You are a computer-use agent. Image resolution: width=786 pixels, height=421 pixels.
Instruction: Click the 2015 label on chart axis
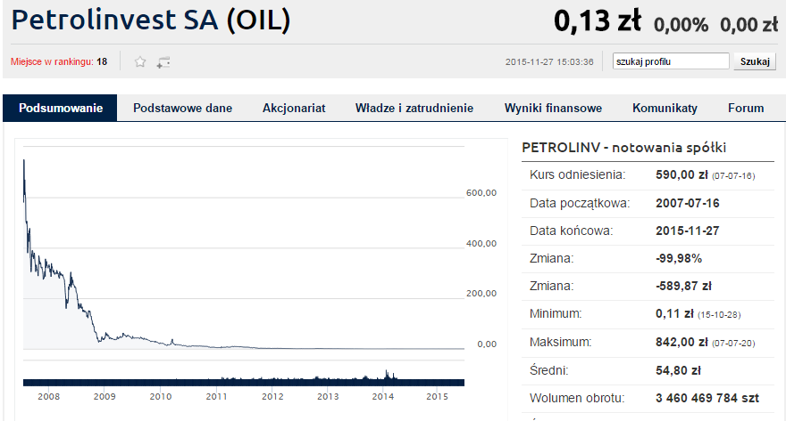pyautogui.click(x=437, y=396)
